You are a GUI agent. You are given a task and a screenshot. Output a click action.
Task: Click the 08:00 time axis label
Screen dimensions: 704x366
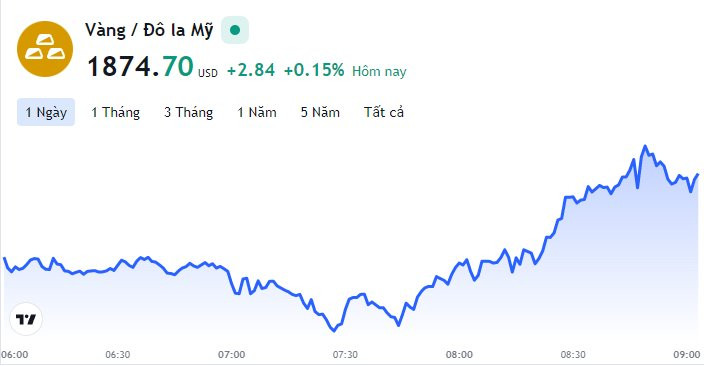pos(459,355)
